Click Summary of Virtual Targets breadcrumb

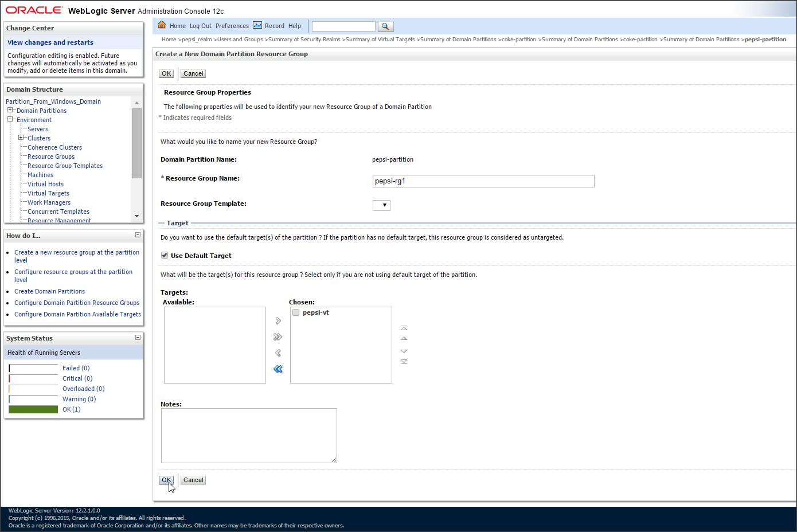[x=380, y=40]
